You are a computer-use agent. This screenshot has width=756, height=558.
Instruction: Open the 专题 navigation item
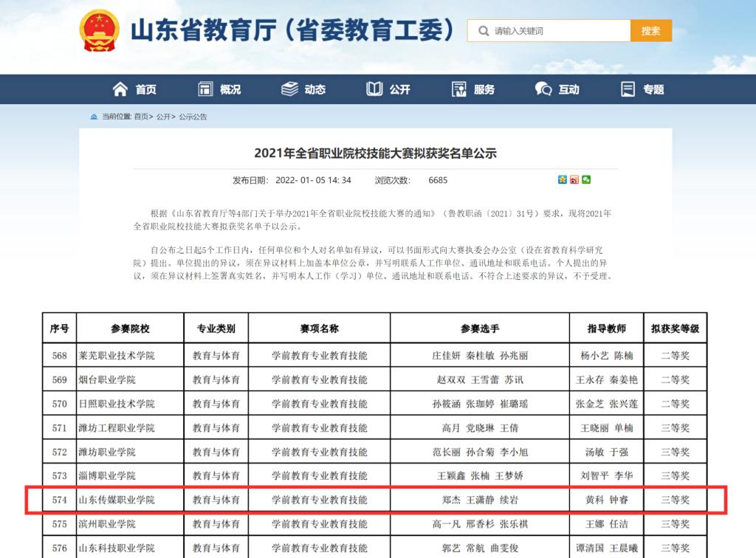pos(643,89)
